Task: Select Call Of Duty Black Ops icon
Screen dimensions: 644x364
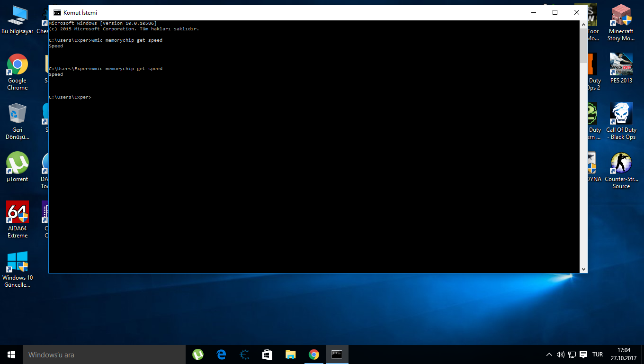Action: [621, 114]
